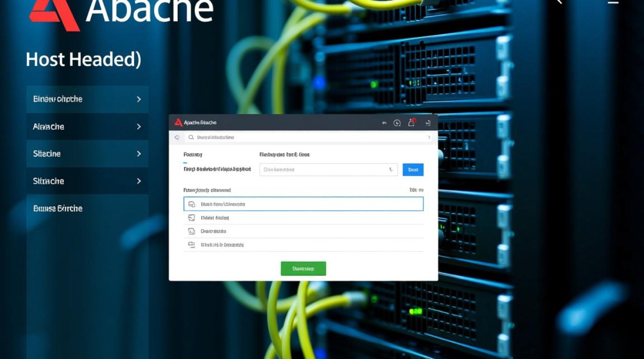The width and height of the screenshot is (644, 359).
Task: Click the small link text above list's right edge
Action: click(416, 190)
